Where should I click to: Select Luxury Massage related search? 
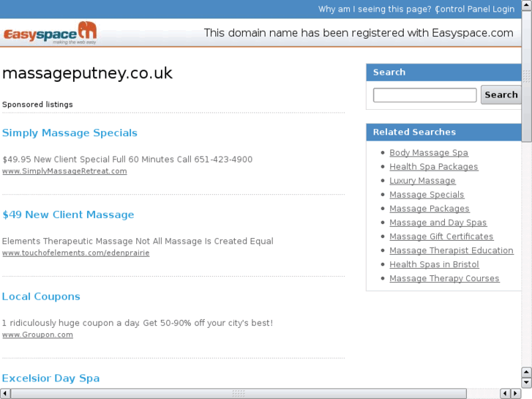422,181
